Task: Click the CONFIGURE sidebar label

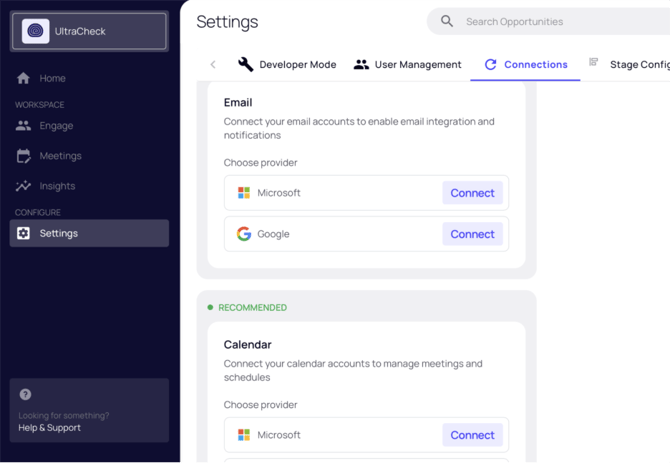Action: pyautogui.click(x=38, y=212)
